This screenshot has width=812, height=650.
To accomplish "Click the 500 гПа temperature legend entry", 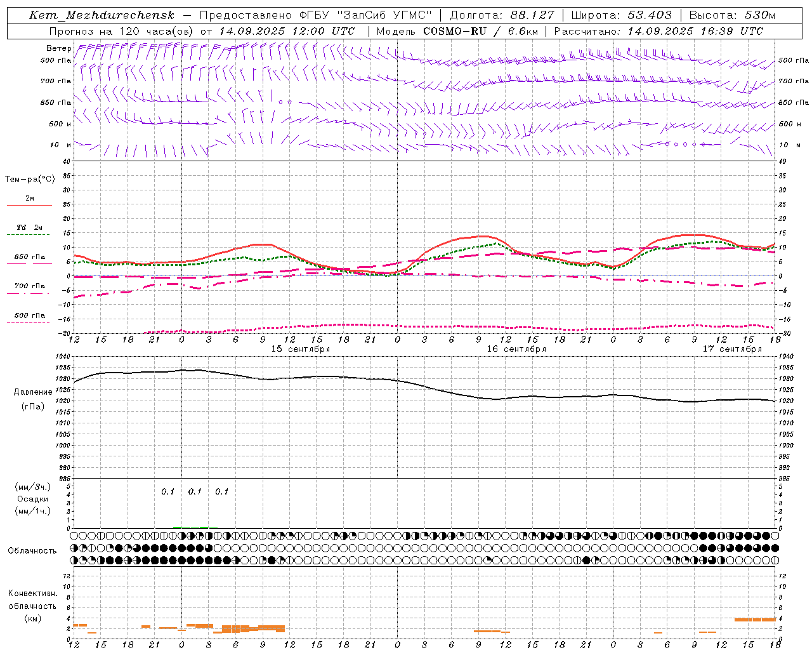I will 30,315.
